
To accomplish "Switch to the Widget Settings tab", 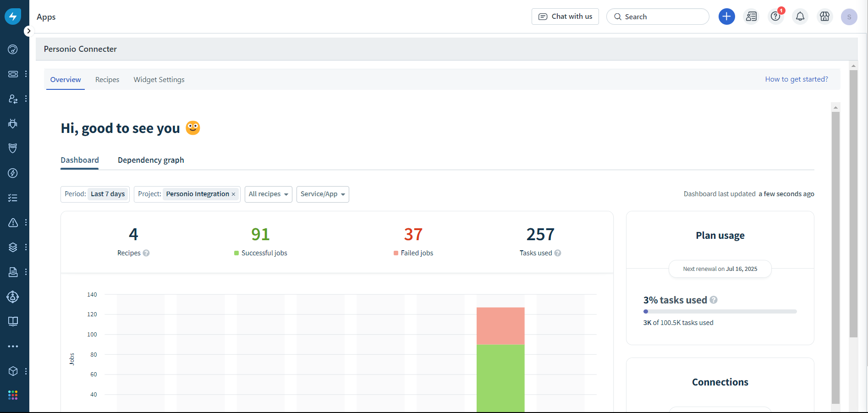I will tap(159, 80).
